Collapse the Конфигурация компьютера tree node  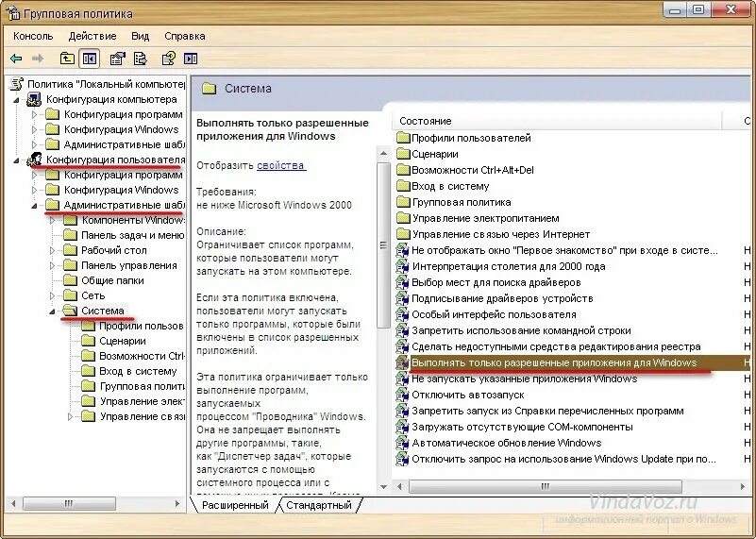click(16, 100)
